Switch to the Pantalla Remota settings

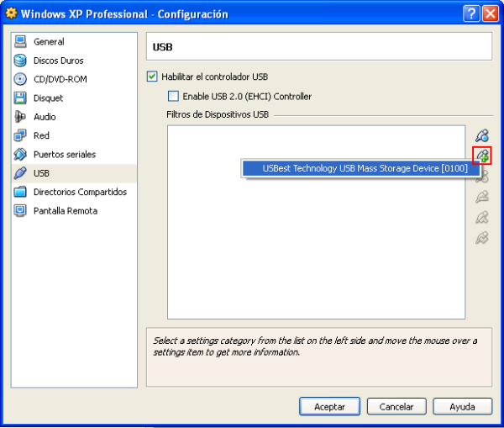[65, 211]
